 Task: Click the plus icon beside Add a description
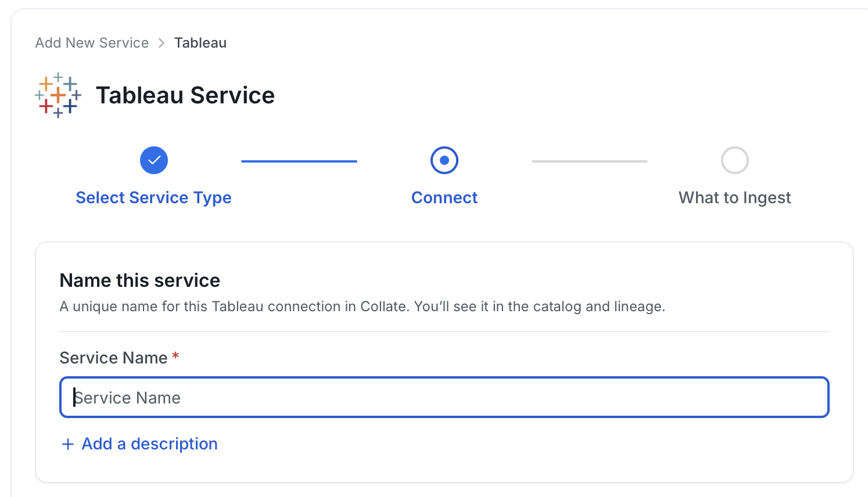[68, 444]
